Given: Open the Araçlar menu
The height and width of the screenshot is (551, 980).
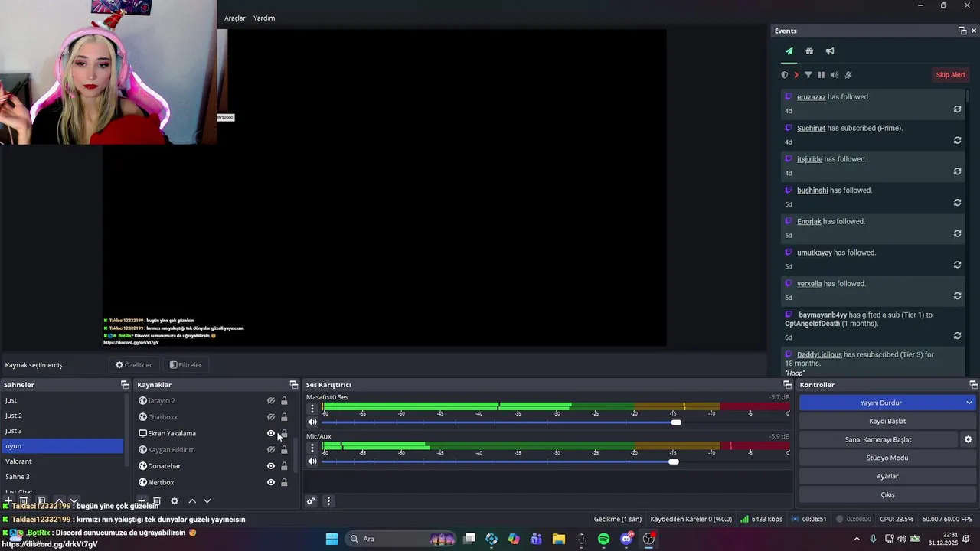Looking at the screenshot, I should tap(235, 18).
